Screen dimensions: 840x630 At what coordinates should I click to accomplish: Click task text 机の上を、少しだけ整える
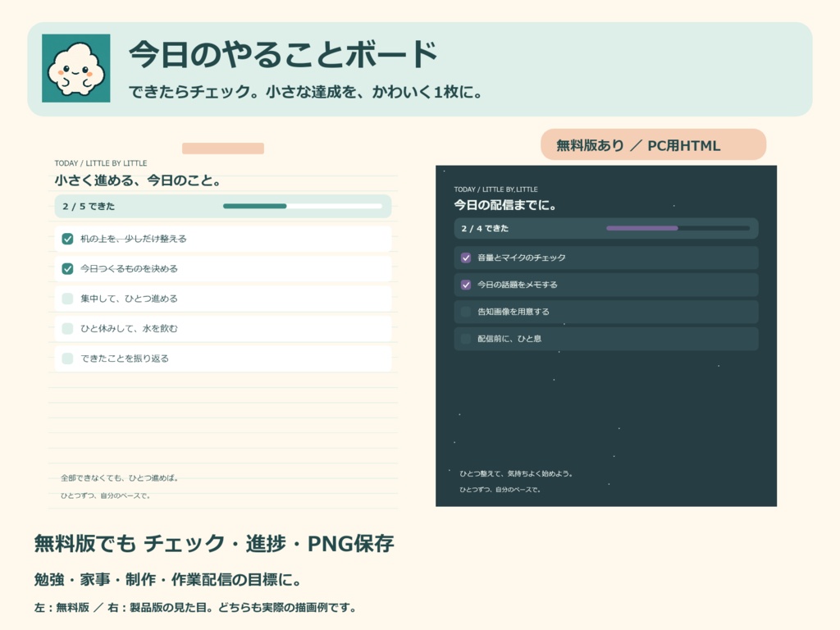134,239
